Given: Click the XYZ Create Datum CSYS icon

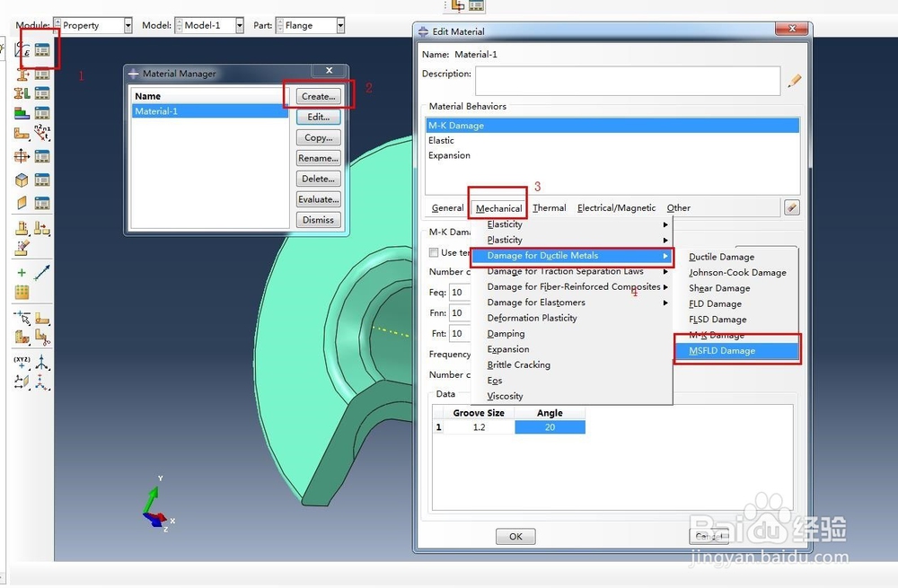Looking at the screenshot, I should (22, 362).
